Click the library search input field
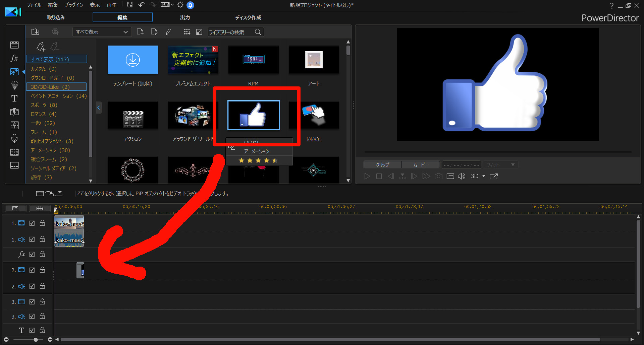Image resolution: width=644 pixels, height=345 pixels. (231, 32)
